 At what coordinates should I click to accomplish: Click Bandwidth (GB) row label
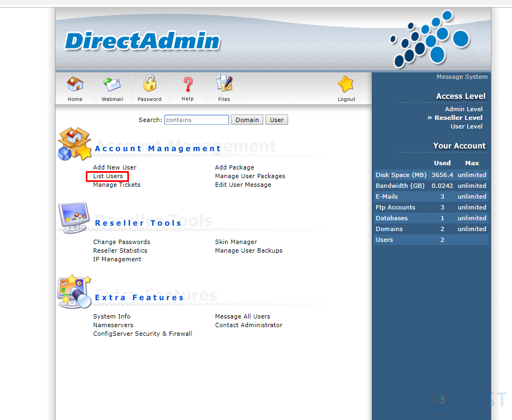pos(400,186)
